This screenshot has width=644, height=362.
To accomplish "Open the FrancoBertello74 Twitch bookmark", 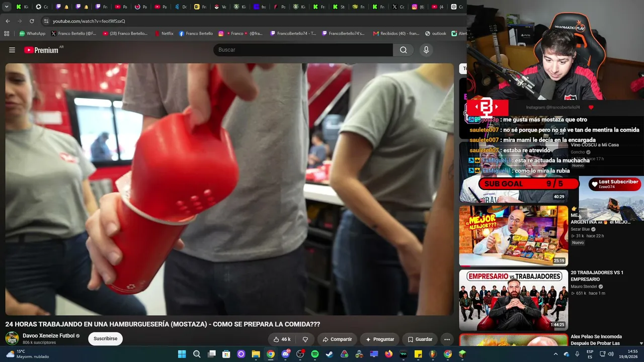I will (x=293, y=34).
